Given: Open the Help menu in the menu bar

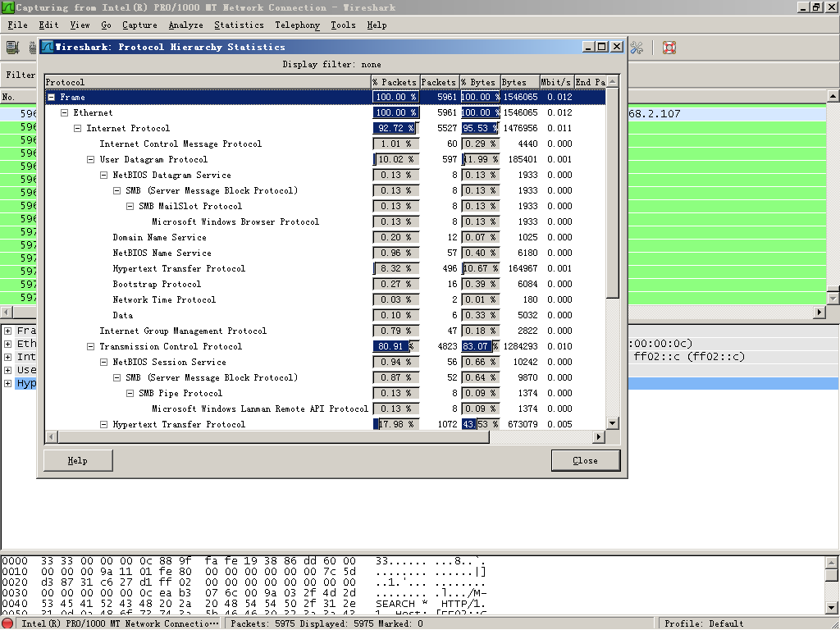Looking at the screenshot, I should tap(377, 25).
